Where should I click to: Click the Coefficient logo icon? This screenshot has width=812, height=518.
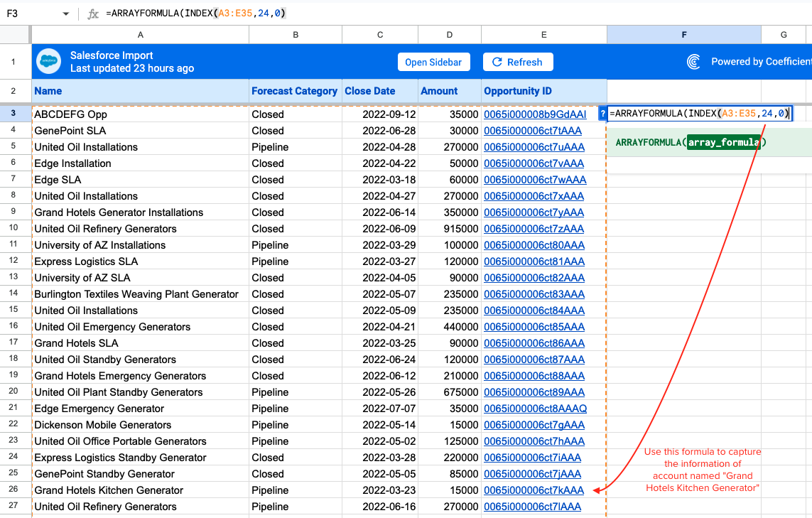point(693,62)
